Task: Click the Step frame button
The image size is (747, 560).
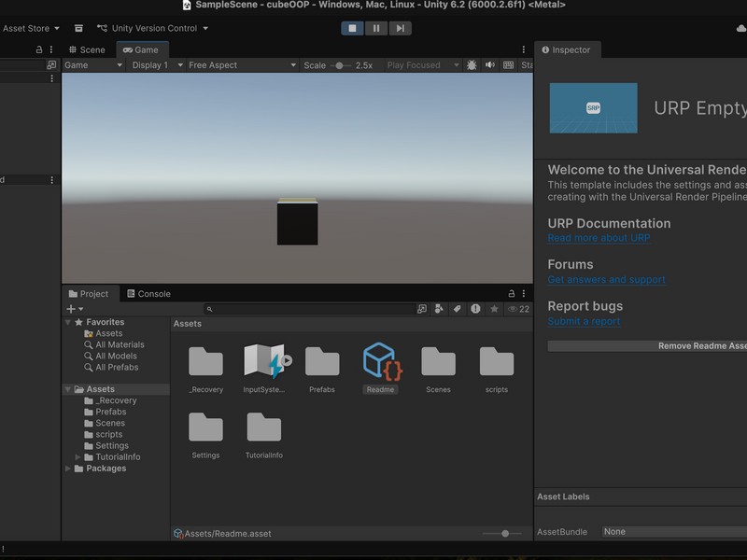Action: point(400,28)
